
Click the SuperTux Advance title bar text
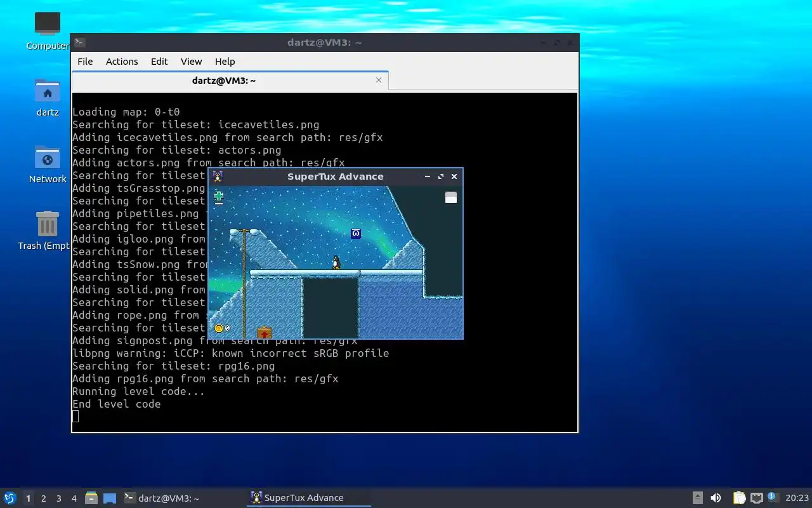click(336, 177)
